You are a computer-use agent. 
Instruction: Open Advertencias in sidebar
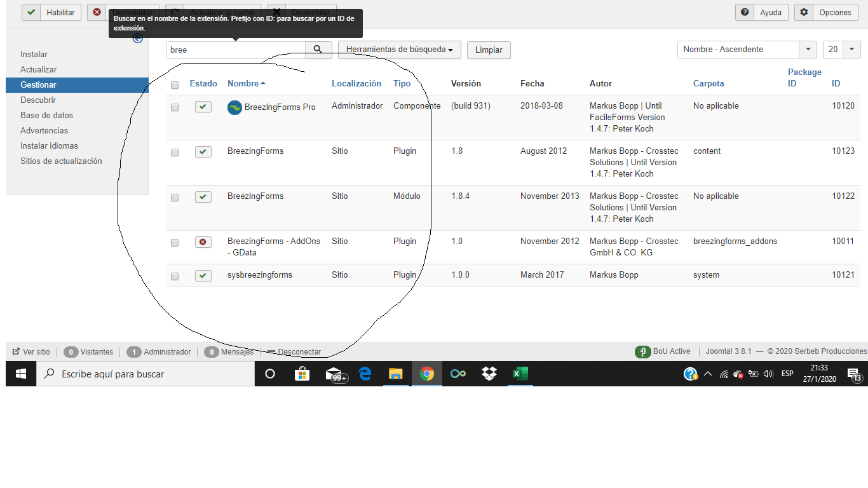(x=44, y=131)
